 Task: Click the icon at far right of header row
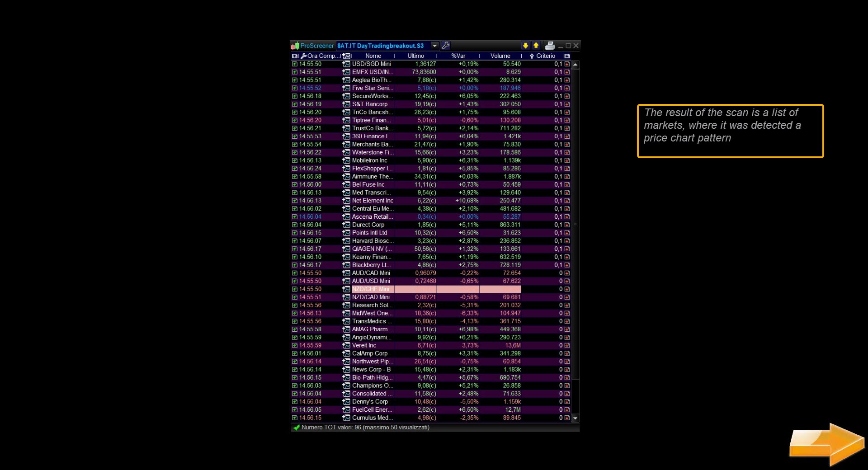click(567, 56)
